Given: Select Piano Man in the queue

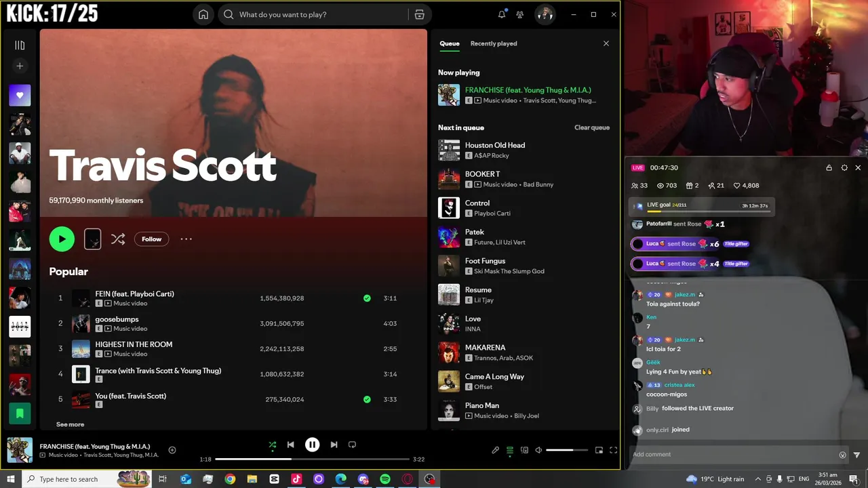Looking at the screenshot, I should (524, 410).
